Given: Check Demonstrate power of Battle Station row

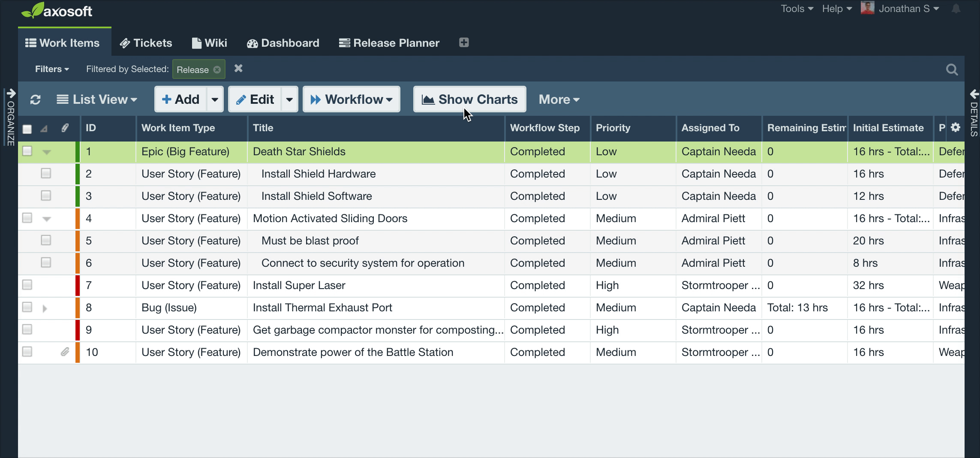Looking at the screenshot, I should pos(27,352).
